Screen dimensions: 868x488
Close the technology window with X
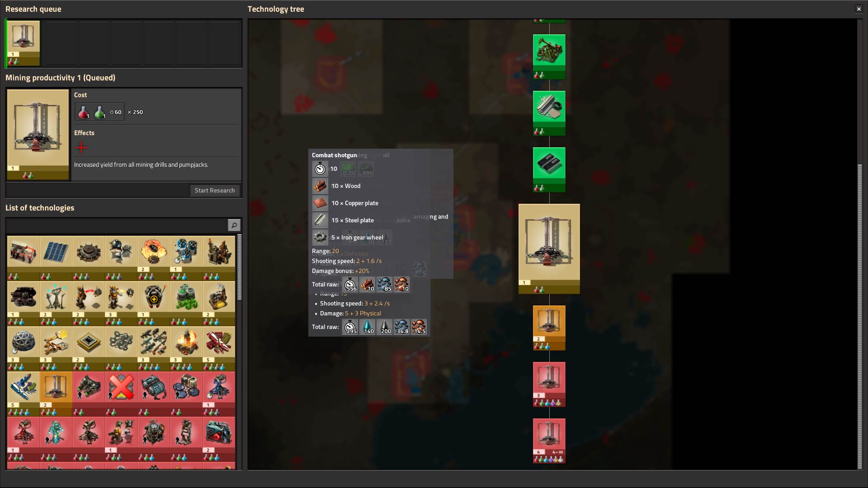(859, 9)
